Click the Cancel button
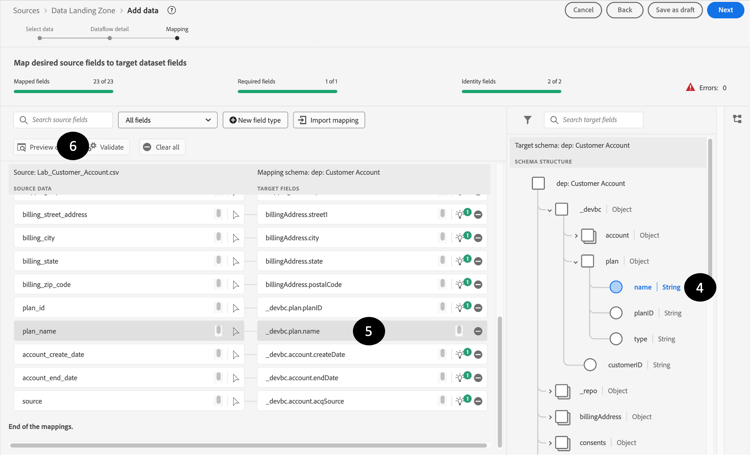The image size is (750, 455). click(583, 10)
